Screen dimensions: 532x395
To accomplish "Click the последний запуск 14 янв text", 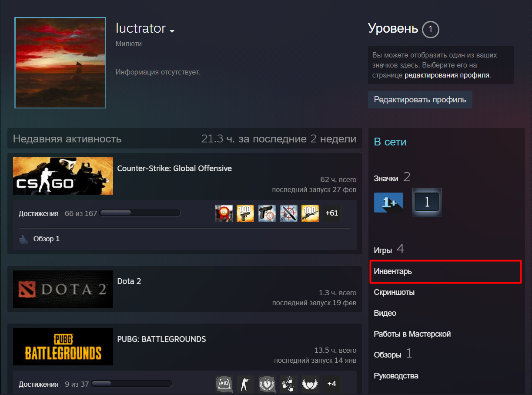I will pyautogui.click(x=315, y=361).
